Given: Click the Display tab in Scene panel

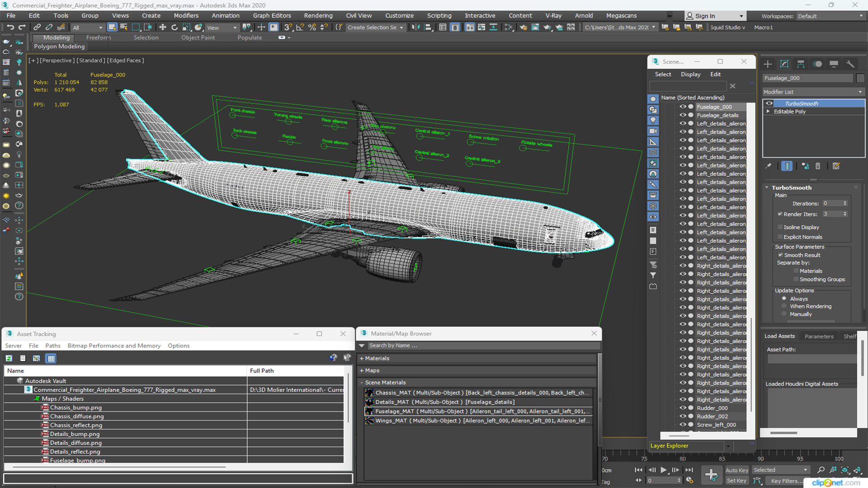Looking at the screenshot, I should click(690, 73).
